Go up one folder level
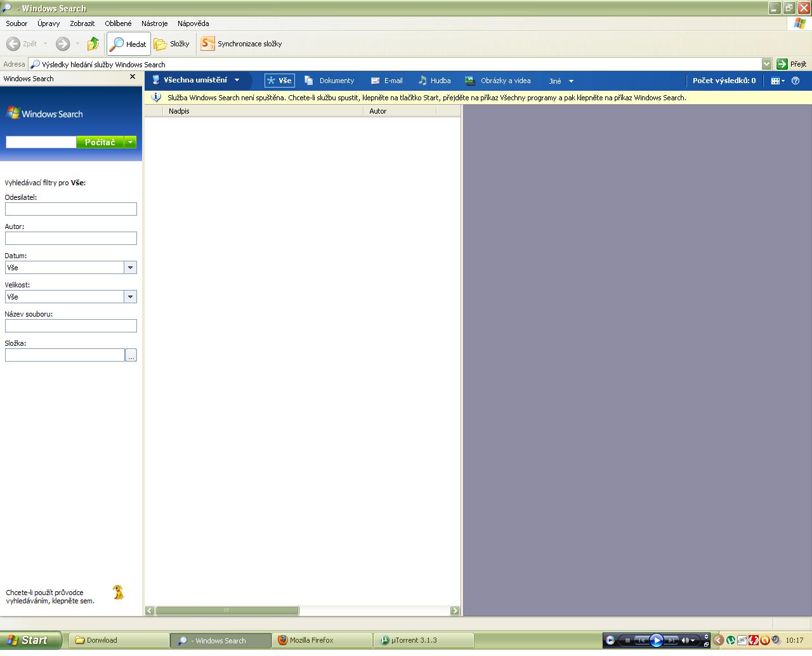The width and height of the screenshot is (812, 656). (93, 44)
